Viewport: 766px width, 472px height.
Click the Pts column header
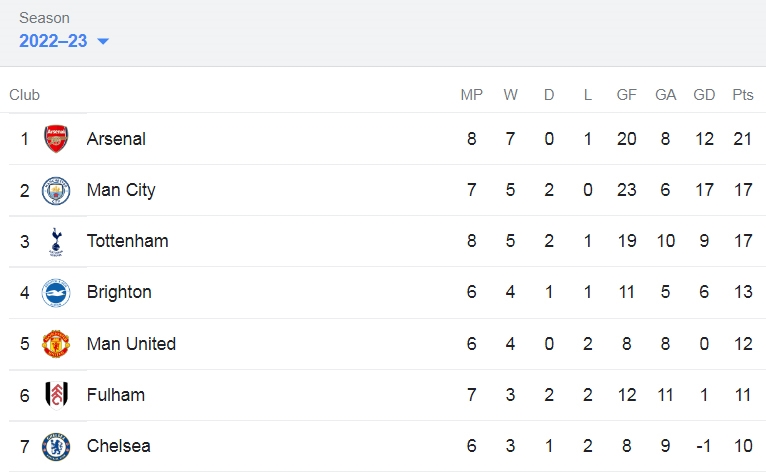point(743,94)
